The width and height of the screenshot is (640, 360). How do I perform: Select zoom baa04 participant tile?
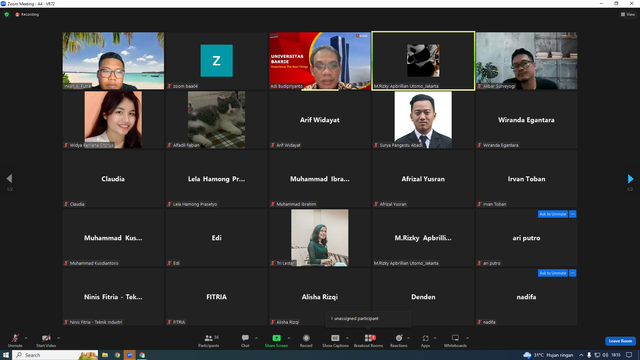(x=216, y=61)
